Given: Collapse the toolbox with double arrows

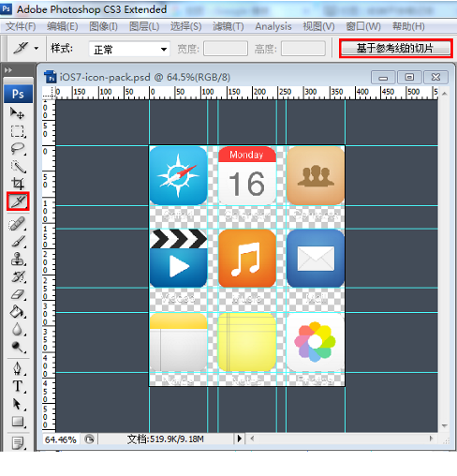Looking at the screenshot, I should [8, 70].
